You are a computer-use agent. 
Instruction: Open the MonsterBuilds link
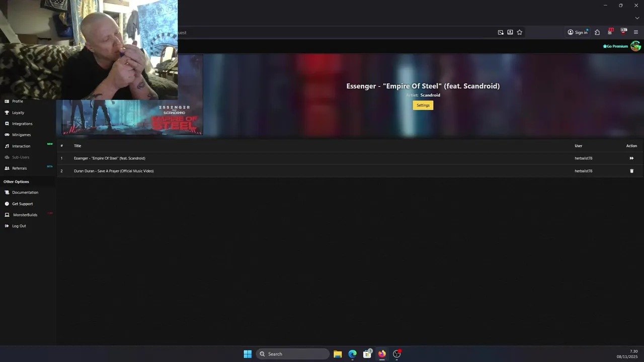[25, 215]
